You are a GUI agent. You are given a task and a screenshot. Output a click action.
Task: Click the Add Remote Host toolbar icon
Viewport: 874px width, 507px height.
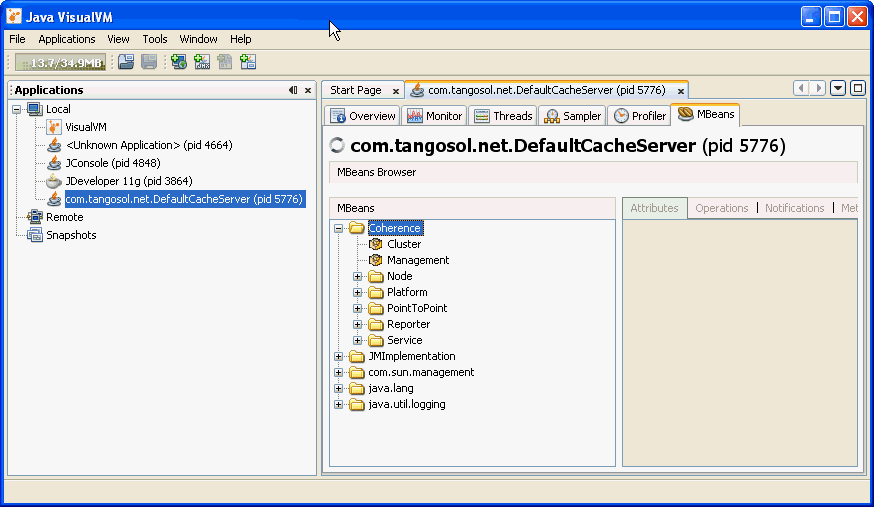179,62
